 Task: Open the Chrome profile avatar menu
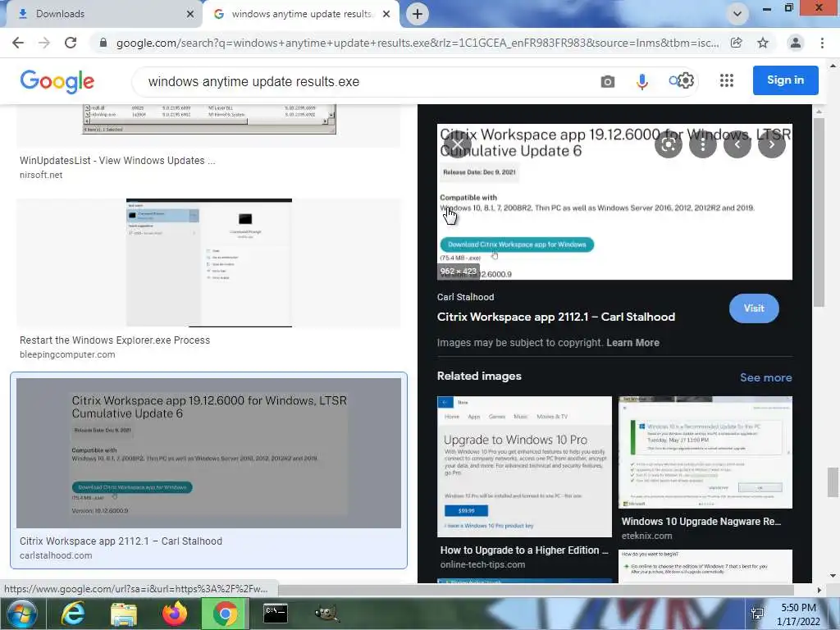point(796,43)
